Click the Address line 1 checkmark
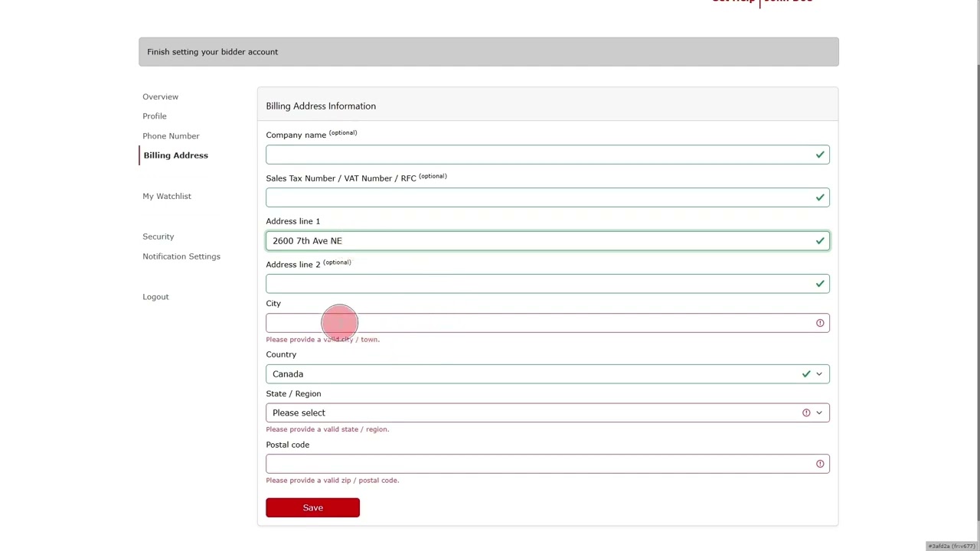 tap(820, 241)
